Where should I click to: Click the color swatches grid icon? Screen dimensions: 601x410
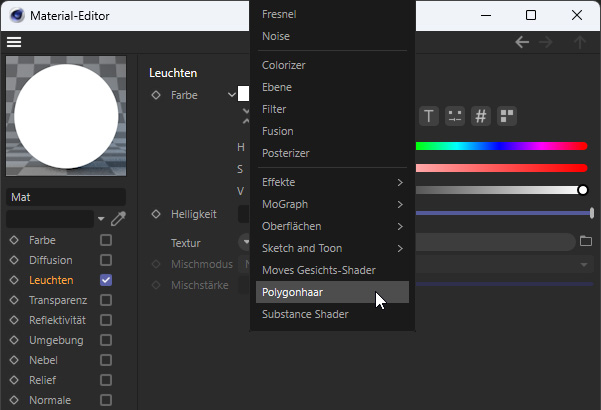coord(507,116)
